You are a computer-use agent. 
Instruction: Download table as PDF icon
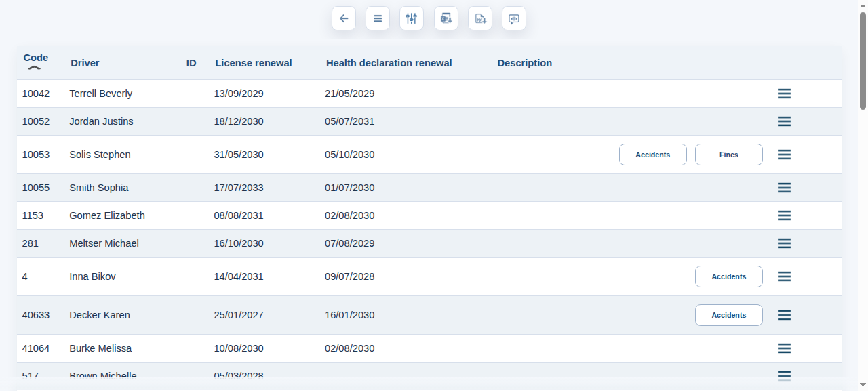click(x=480, y=18)
